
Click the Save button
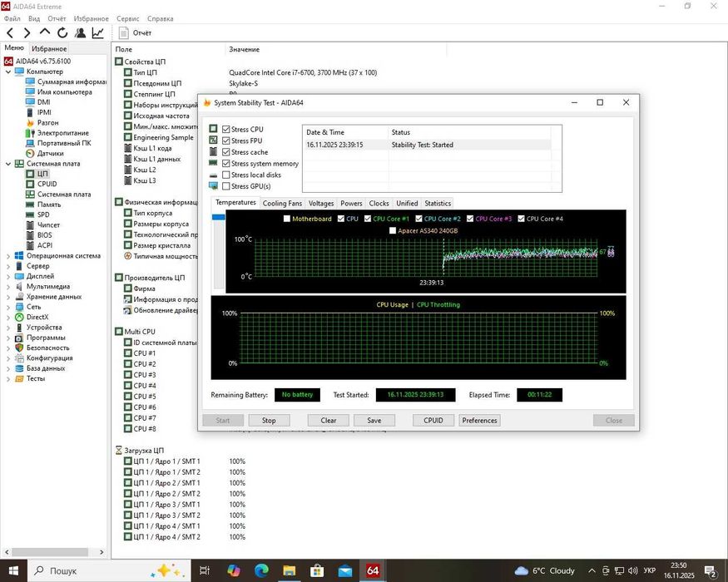click(374, 421)
